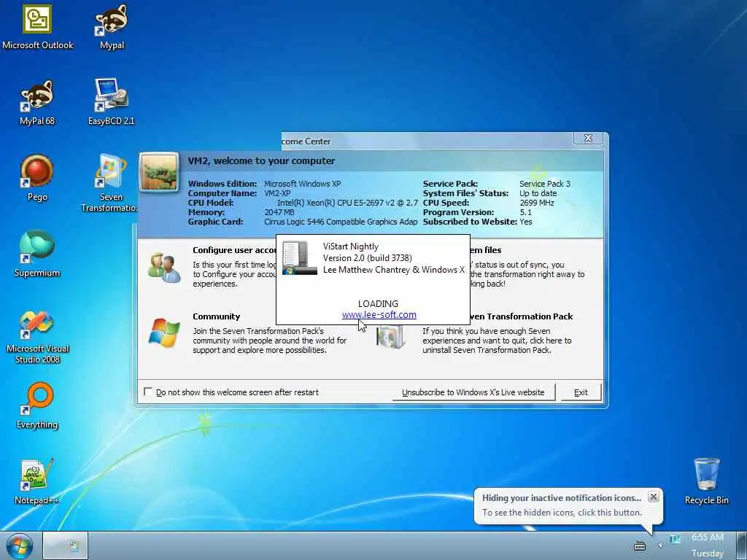Click the 'Hiding your inactive notification icons' balloon text

point(562,497)
